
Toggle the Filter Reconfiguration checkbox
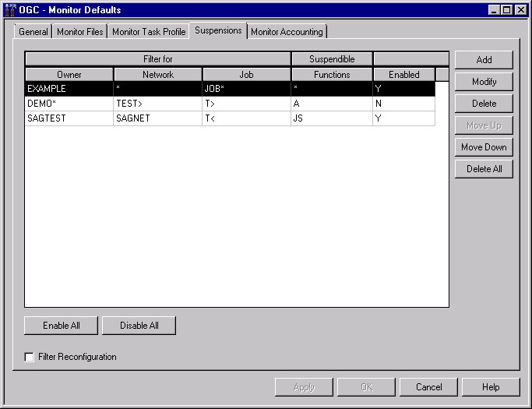tap(29, 357)
